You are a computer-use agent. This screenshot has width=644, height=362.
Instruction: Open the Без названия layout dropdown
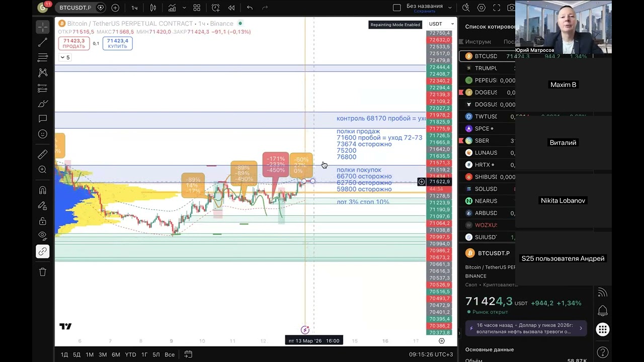(450, 8)
